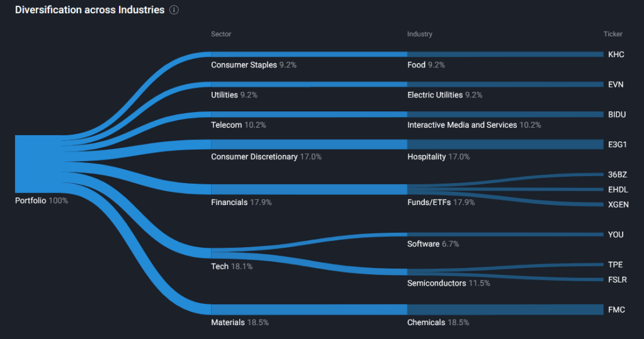Click the Semiconductors industry label
Image resolution: width=644 pixels, height=339 pixels.
(436, 283)
